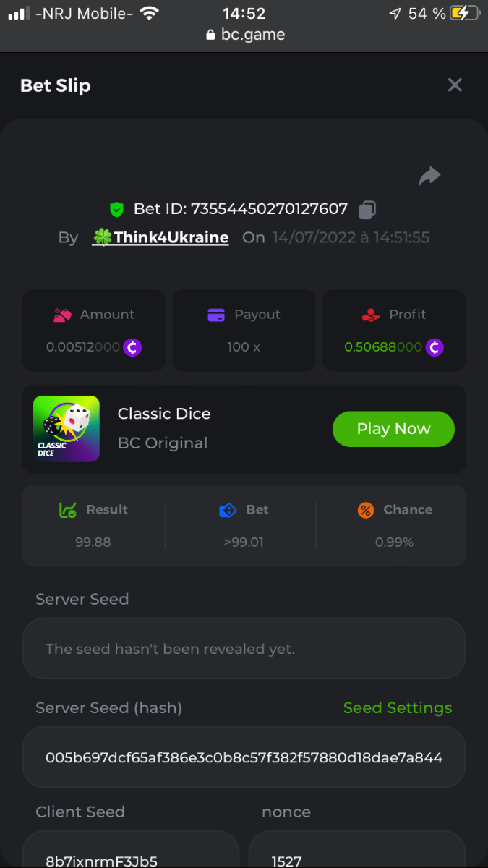This screenshot has height=868, width=488.
Task: Click the share arrow icon
Action: [x=429, y=176]
